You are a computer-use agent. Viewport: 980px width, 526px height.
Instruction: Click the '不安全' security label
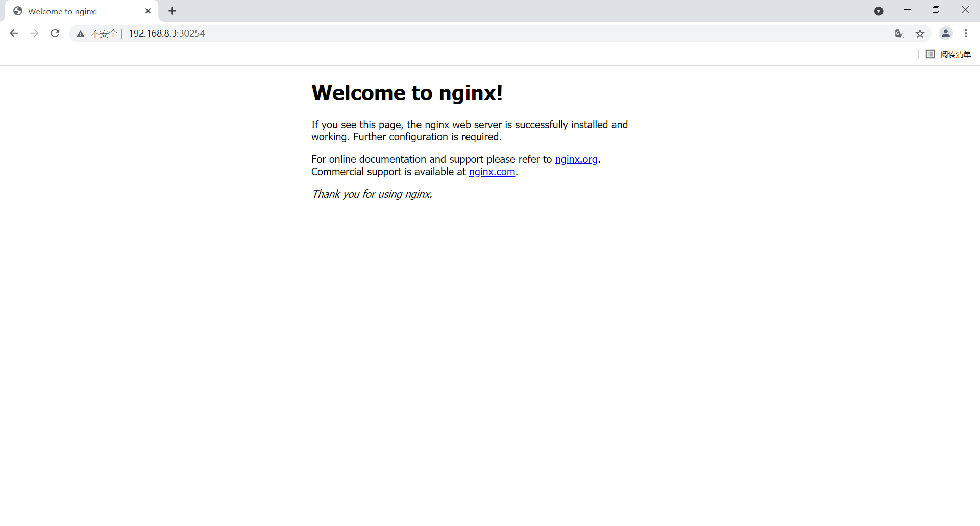pos(104,34)
